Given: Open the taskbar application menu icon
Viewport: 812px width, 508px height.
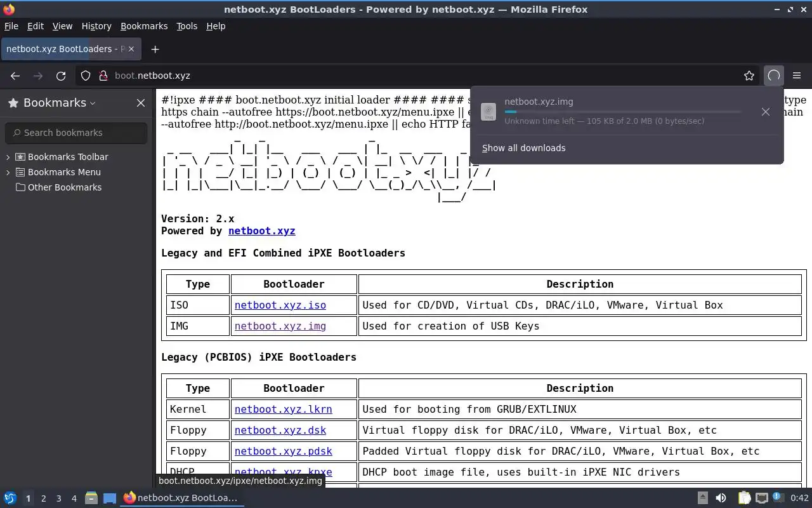Looking at the screenshot, I should pyautogui.click(x=10, y=498).
